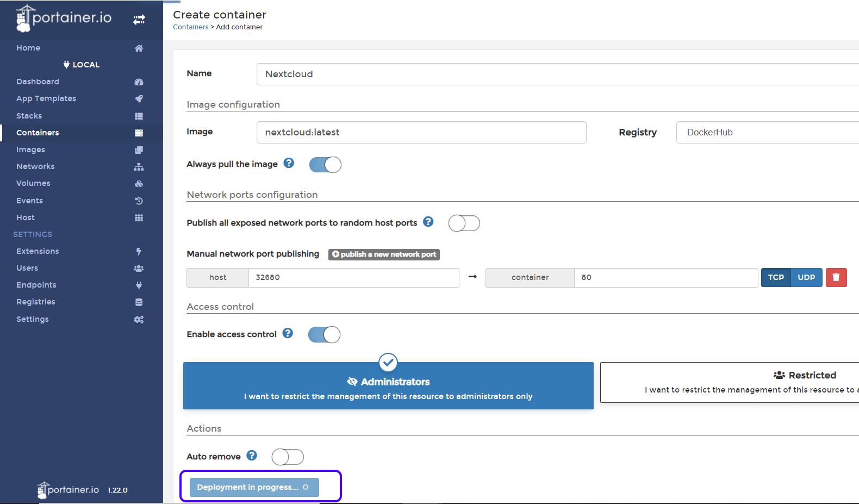The height and width of the screenshot is (504, 859).
Task: Click the Endpoints plug icon
Action: (x=139, y=285)
